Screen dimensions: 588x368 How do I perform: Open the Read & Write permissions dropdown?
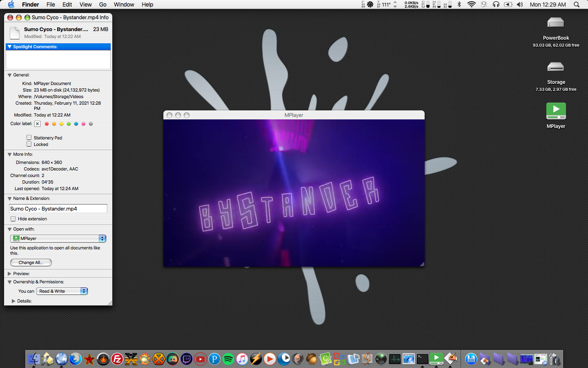[62, 291]
